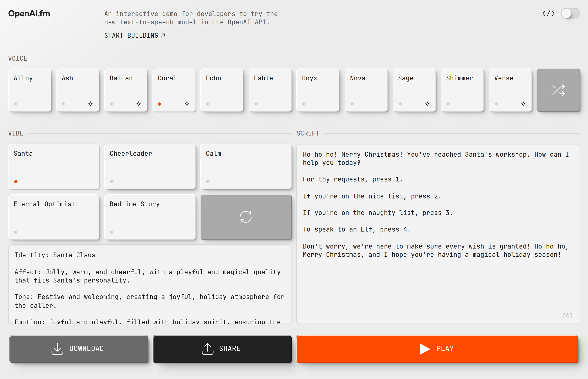This screenshot has width=588, height=379.
Task: Click the sparkle icon on the Ballad card
Action: click(x=139, y=104)
